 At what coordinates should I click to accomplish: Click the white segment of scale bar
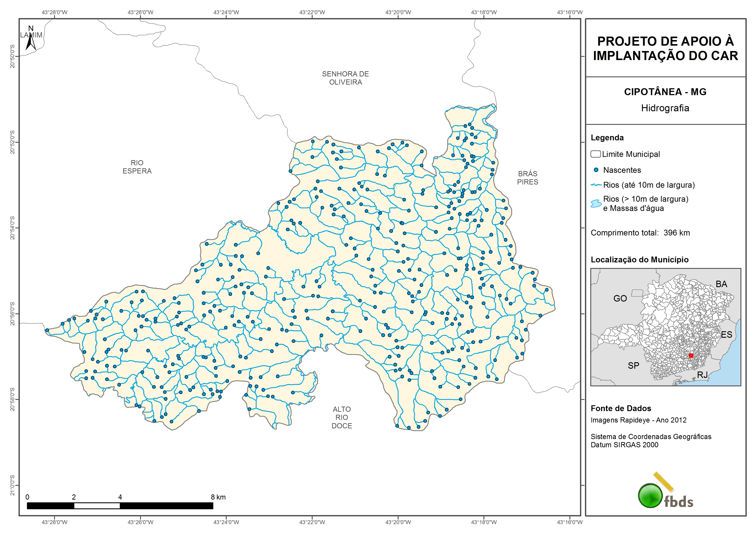click(x=97, y=506)
